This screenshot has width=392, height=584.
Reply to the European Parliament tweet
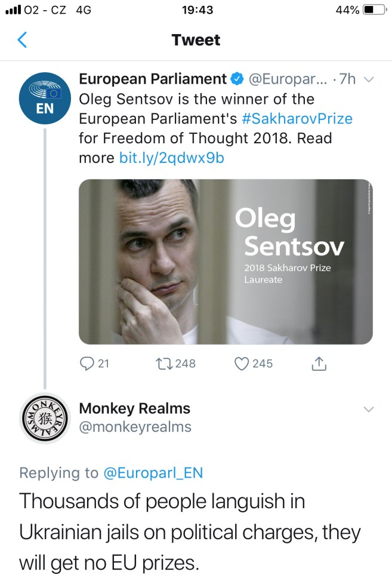point(87,363)
